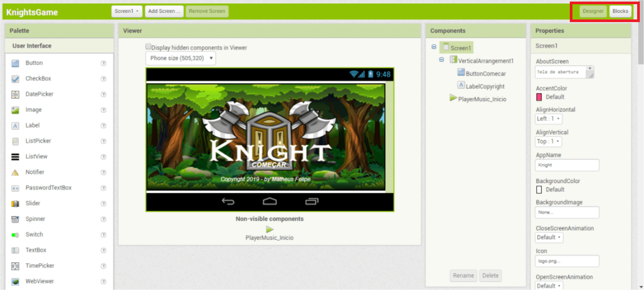Viewport: 644px width, 290px height.
Task: Collapse the Screen1 tree node
Action: point(434,47)
